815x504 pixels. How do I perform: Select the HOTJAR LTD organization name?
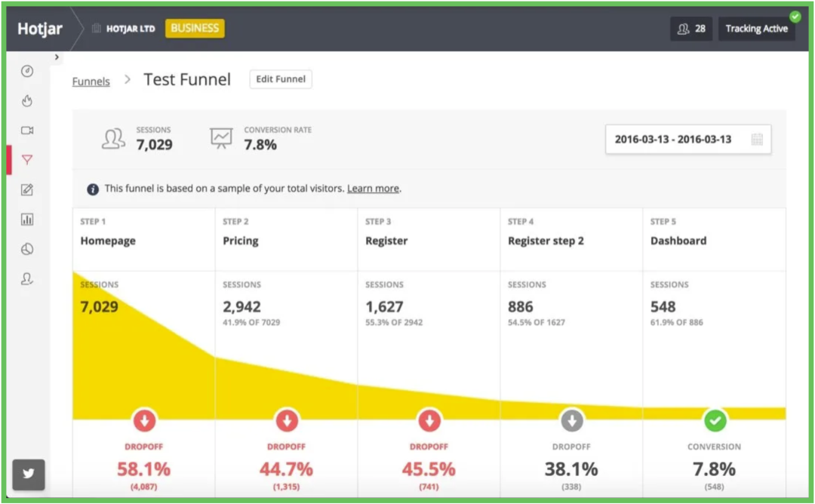(130, 29)
